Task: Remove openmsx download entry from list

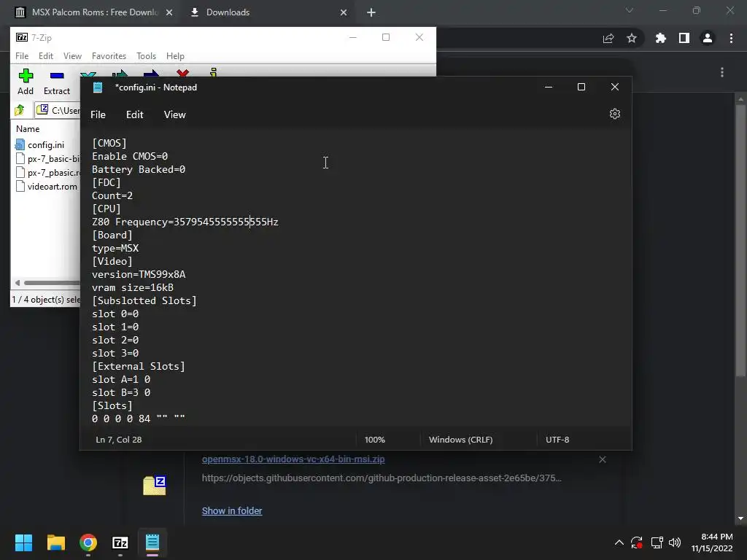Action: click(603, 459)
